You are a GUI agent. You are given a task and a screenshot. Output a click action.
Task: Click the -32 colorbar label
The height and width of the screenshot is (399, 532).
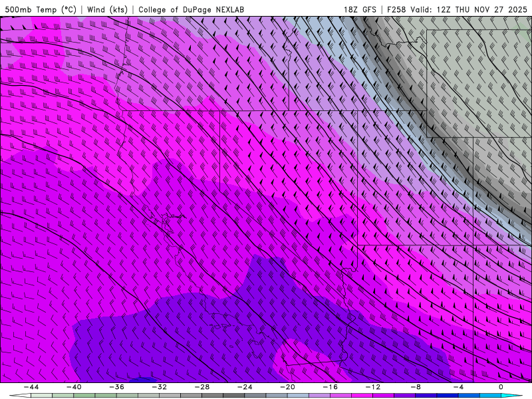click(x=159, y=387)
